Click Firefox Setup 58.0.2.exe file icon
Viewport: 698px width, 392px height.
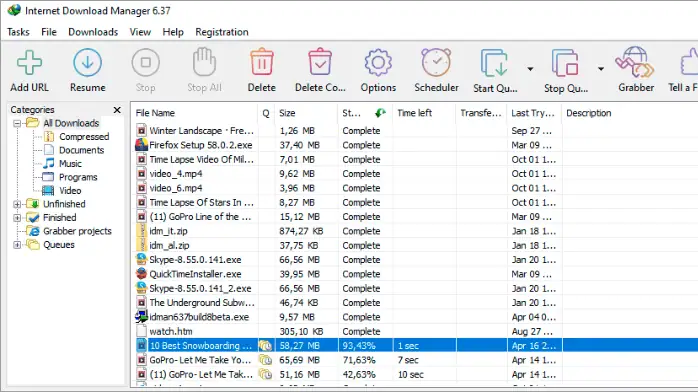coord(142,145)
